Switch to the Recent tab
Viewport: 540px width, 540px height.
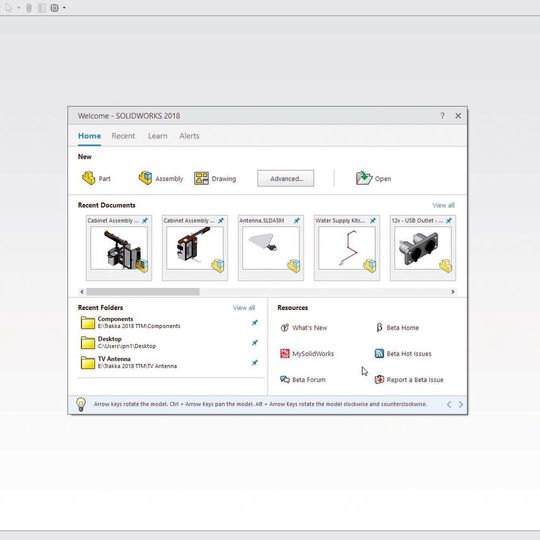pyautogui.click(x=123, y=136)
